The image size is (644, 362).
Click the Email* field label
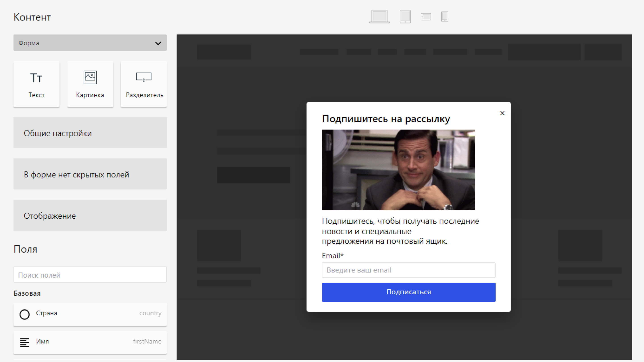pyautogui.click(x=333, y=255)
